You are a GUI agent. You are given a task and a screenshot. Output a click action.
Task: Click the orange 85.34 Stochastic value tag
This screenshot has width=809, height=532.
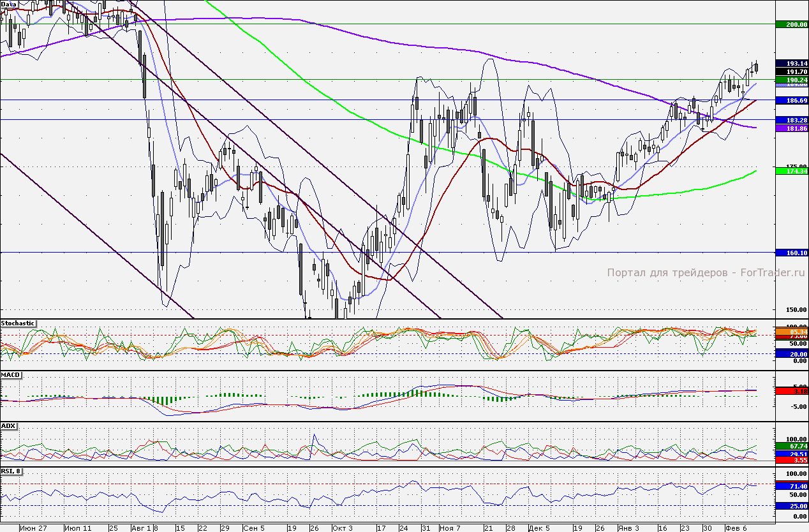tap(792, 332)
